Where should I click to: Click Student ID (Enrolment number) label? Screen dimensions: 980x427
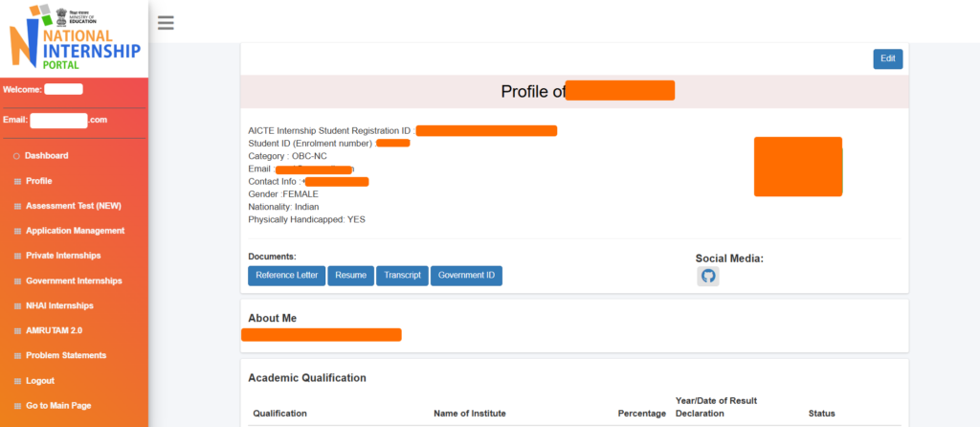point(312,144)
